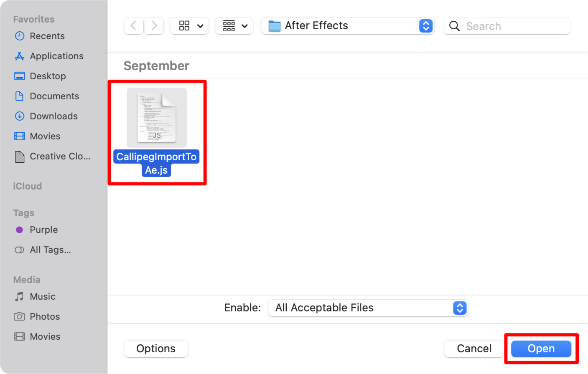Image resolution: width=588 pixels, height=374 pixels.
Task: Open Creative Cloud Files from sidebar
Action: (60, 156)
